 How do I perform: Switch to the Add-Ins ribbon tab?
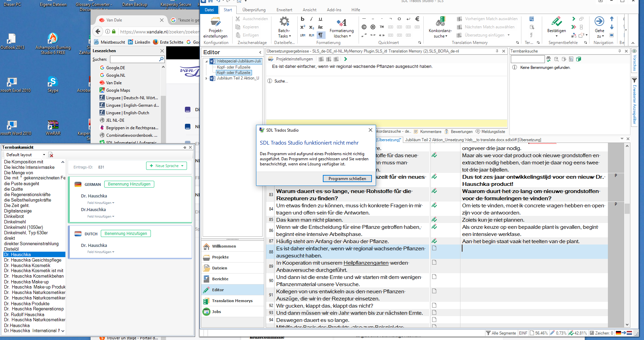click(334, 10)
